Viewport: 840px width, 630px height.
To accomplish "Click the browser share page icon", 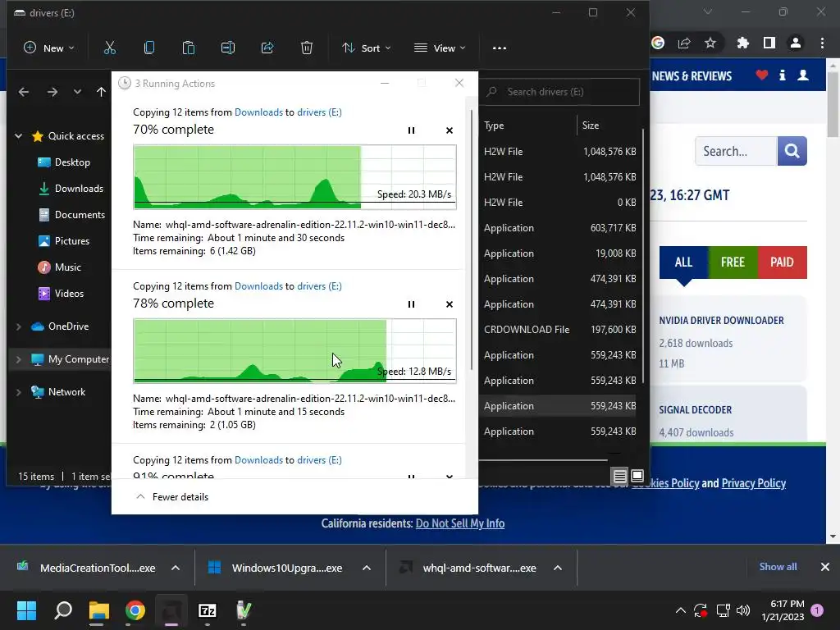I will [684, 43].
